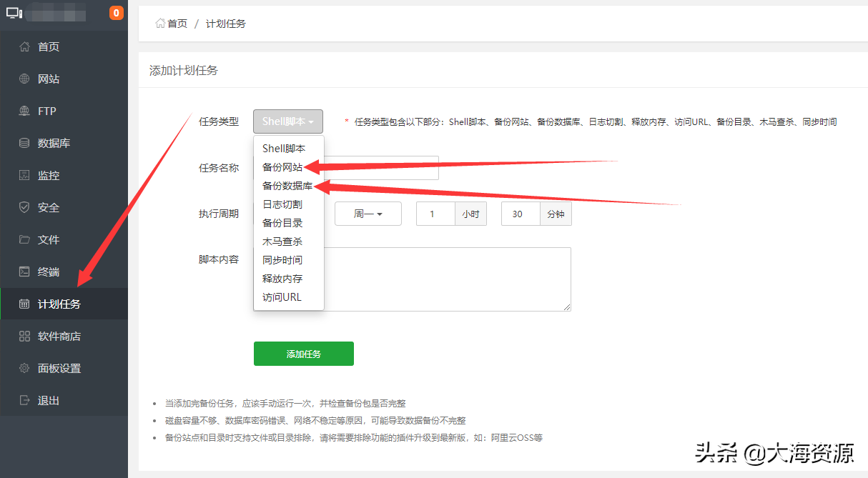Open the 面板设置 settings page
The width and height of the screenshot is (868, 478).
pos(49,368)
